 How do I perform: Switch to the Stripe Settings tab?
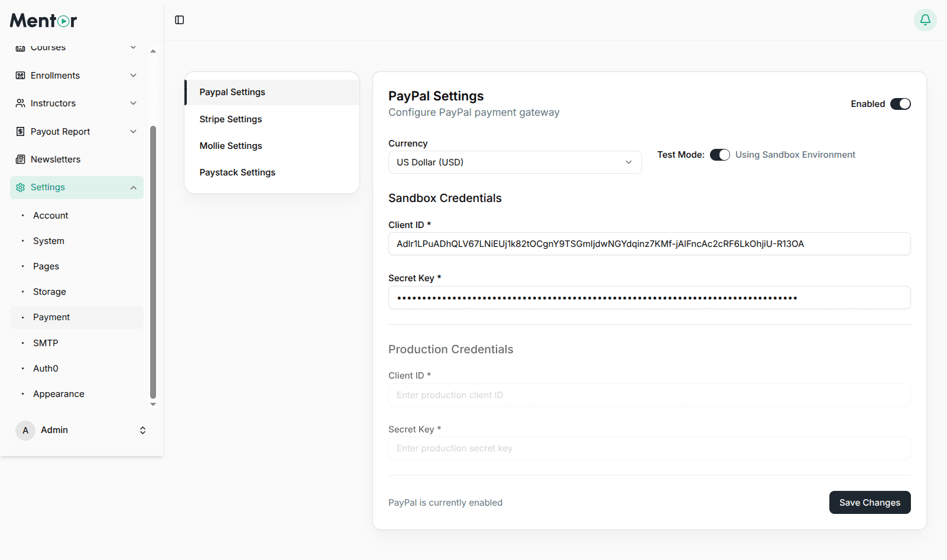pos(231,119)
